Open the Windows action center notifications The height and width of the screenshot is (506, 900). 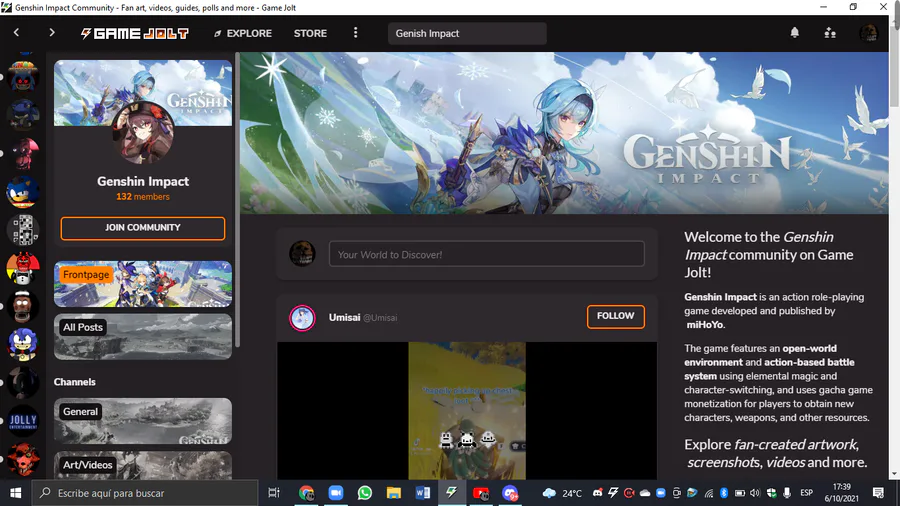pos(878,493)
